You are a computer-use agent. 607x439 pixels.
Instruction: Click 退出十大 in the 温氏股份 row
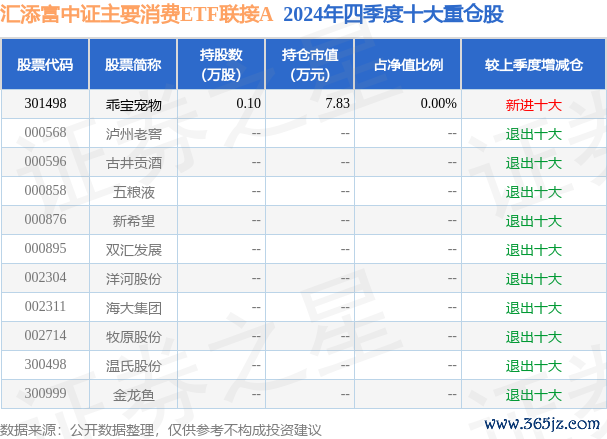pos(533,366)
